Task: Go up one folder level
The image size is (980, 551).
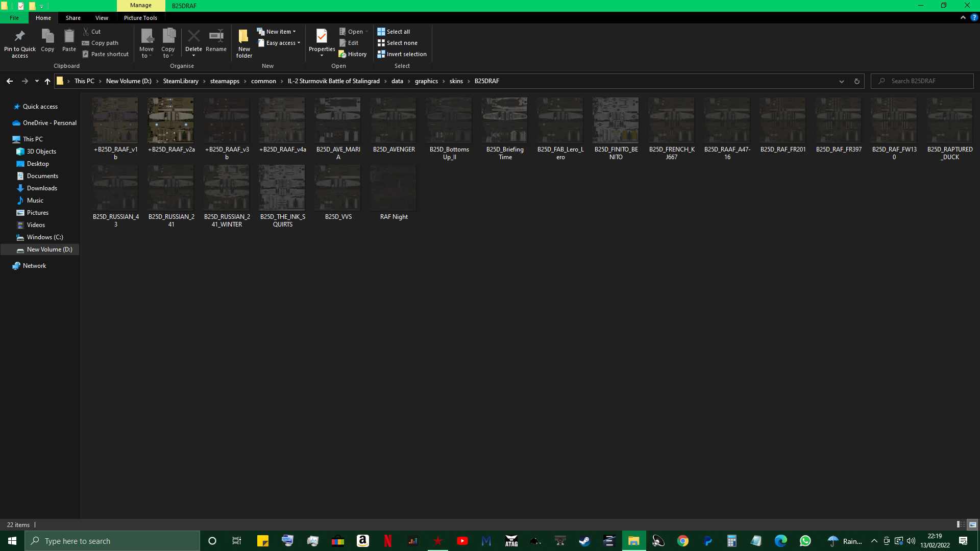Action: point(47,81)
